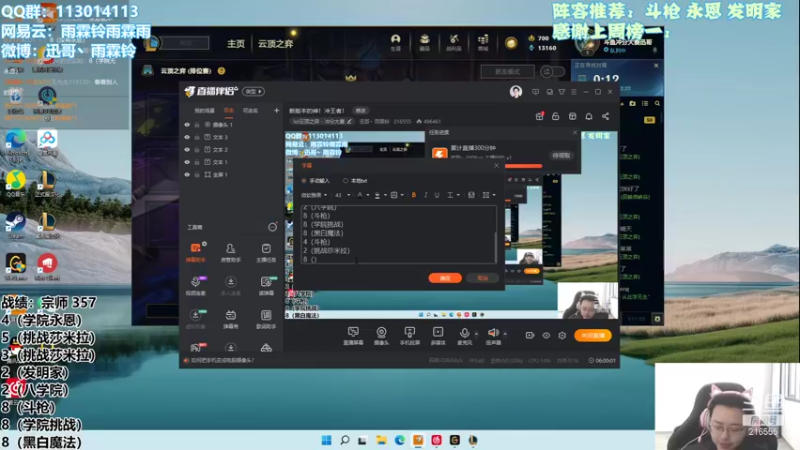Toggle preview eye icon in bottom bar
The image size is (800, 450).
pyautogui.click(x=546, y=335)
